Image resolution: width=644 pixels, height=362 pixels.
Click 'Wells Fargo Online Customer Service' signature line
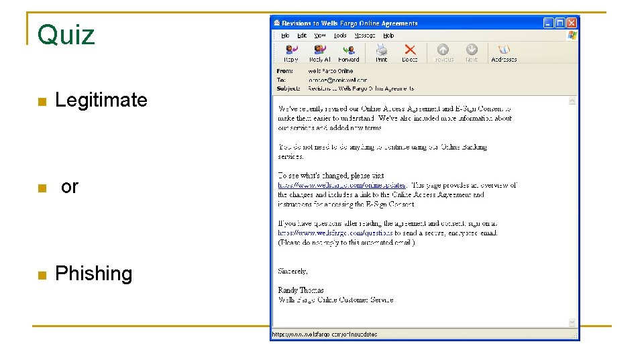(x=335, y=300)
